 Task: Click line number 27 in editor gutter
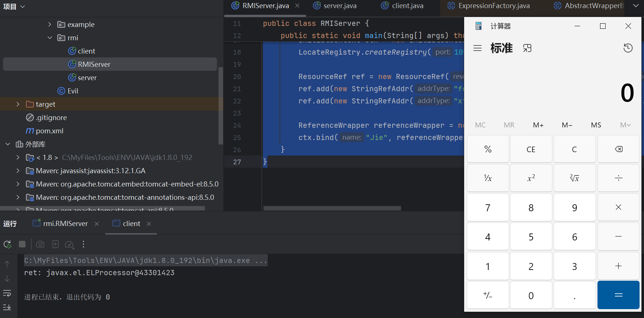237,162
